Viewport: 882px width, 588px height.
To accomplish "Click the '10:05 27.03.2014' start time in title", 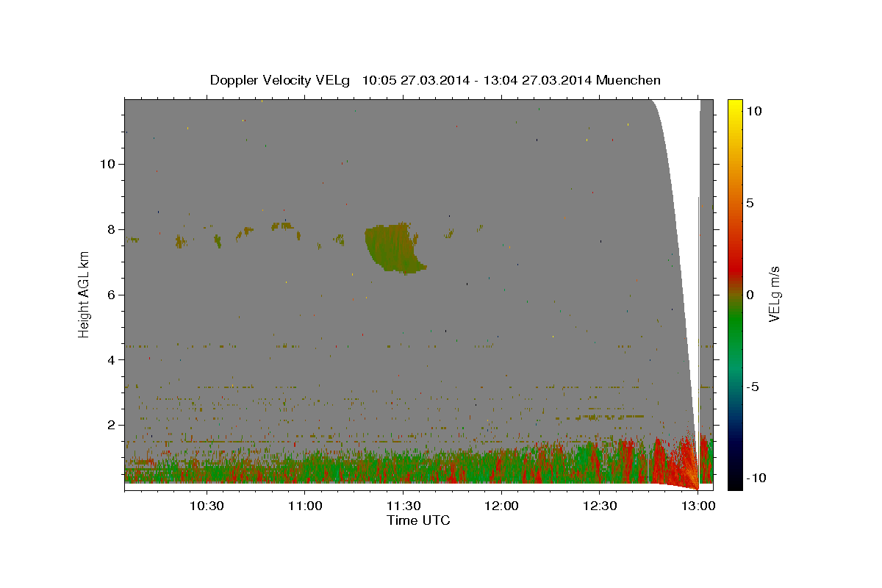I will click(x=417, y=80).
